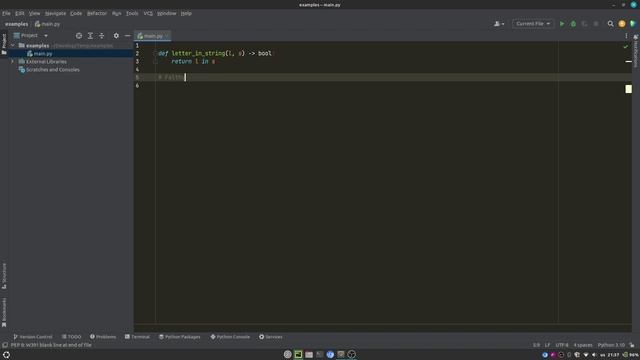Open the Run with Coverage icon
The width and height of the screenshot is (640, 360).
tap(584, 24)
